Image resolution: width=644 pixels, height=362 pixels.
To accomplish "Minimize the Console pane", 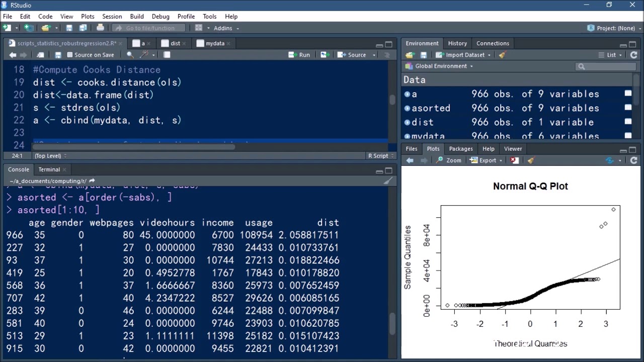I will tap(379, 171).
